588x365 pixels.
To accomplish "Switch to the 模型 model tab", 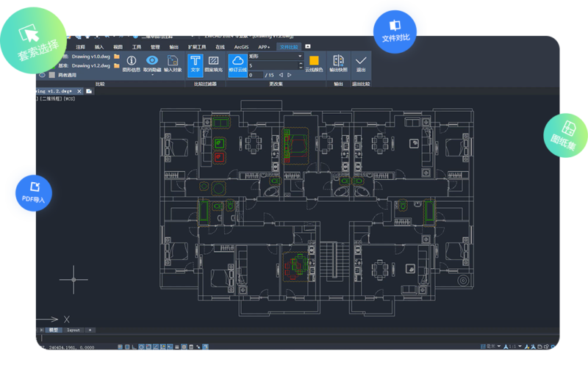I will [x=53, y=330].
